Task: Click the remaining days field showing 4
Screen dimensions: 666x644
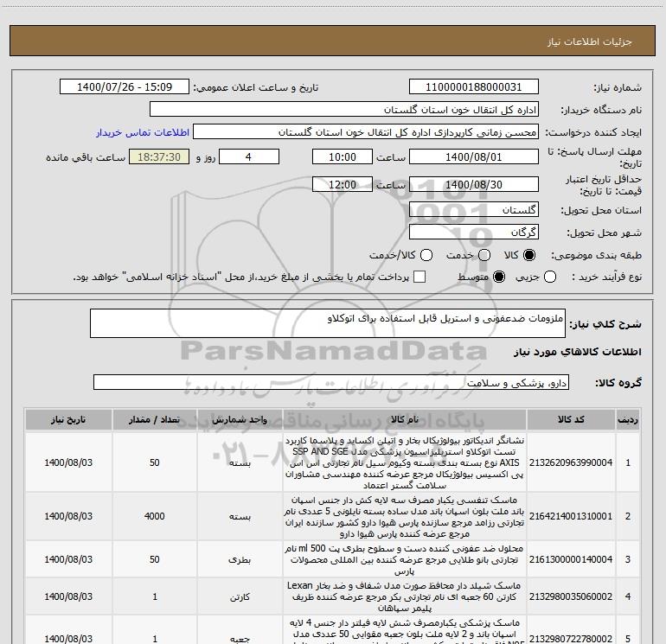Action: 249,156
